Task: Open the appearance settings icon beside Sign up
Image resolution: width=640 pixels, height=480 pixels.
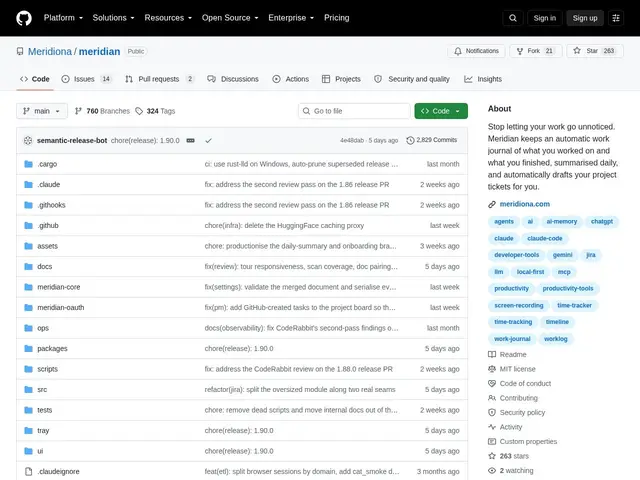Action: coord(616,18)
